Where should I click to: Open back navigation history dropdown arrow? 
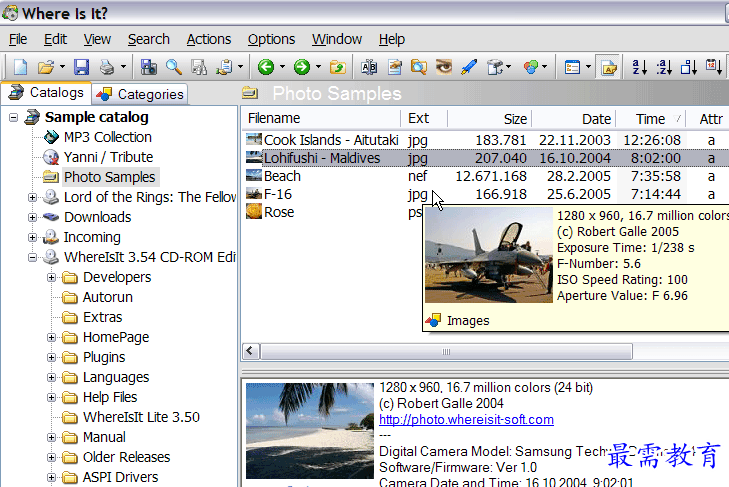click(x=282, y=67)
